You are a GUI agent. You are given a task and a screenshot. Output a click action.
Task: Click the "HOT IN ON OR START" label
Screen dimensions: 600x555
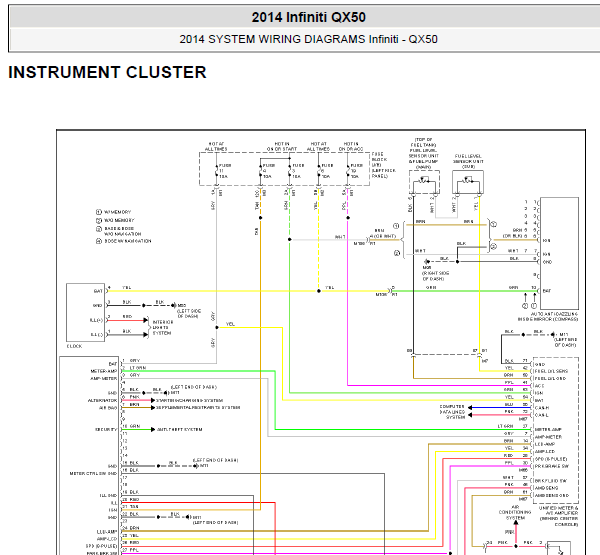[282, 147]
